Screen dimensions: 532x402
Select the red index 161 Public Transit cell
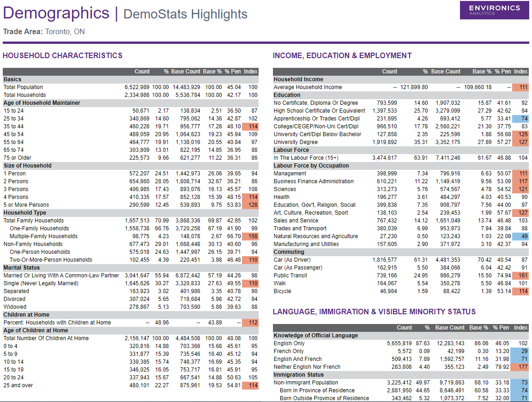[x=520, y=276]
